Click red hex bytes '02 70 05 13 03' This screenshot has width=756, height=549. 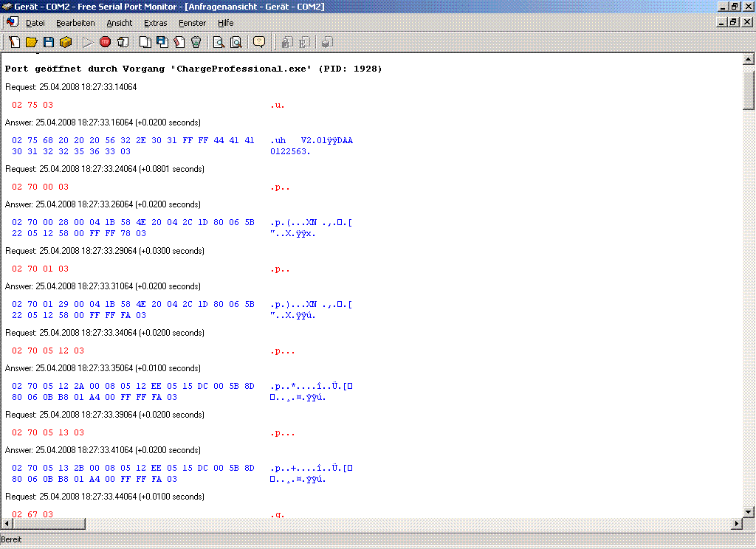[48, 433]
